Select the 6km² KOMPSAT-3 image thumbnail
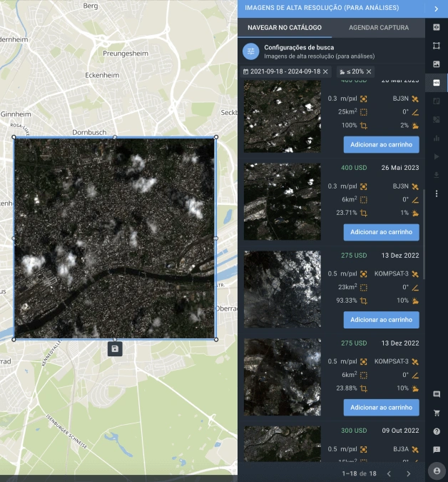Image resolution: width=448 pixels, height=482 pixels. tap(282, 377)
